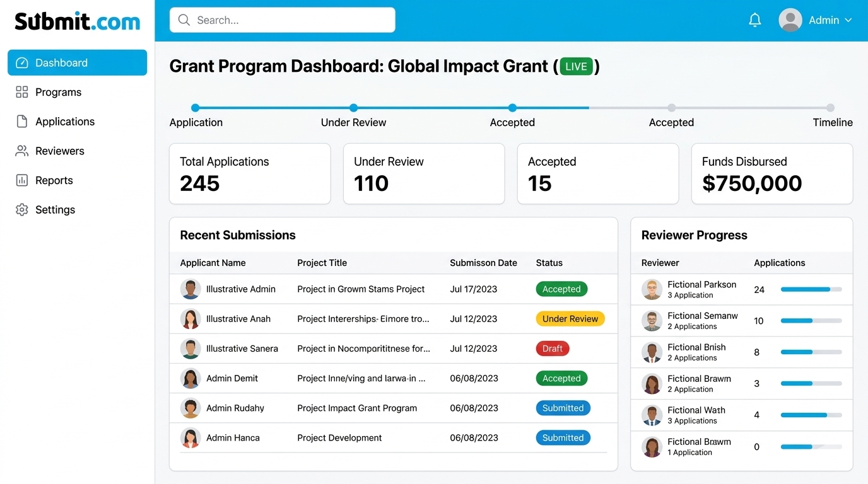Click the LIVE indicator badge
This screenshot has width=868, height=484.
[576, 66]
